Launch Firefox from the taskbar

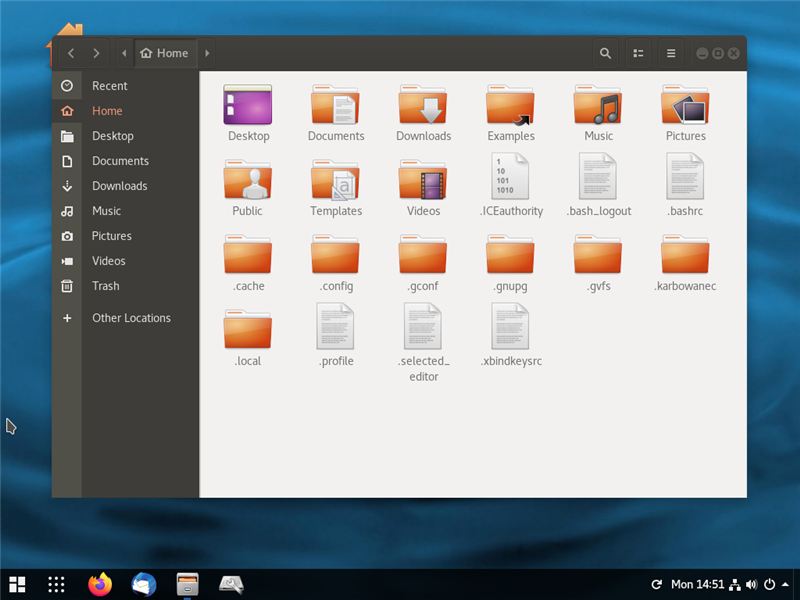click(100, 584)
